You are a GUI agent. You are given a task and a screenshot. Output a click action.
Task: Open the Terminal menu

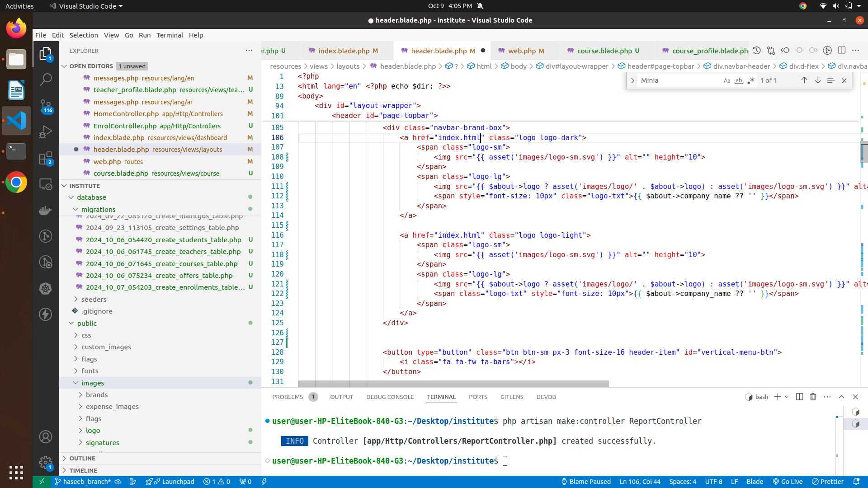click(x=170, y=35)
